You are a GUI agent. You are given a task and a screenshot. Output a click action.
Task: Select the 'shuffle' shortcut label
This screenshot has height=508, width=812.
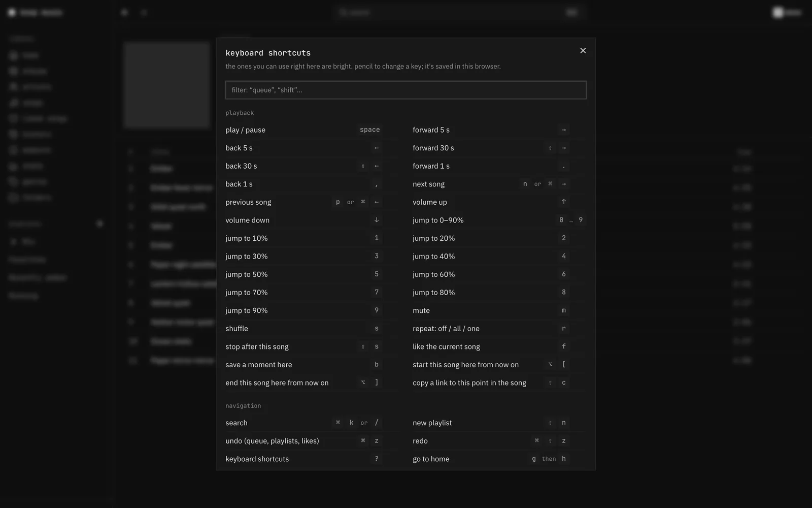point(236,329)
